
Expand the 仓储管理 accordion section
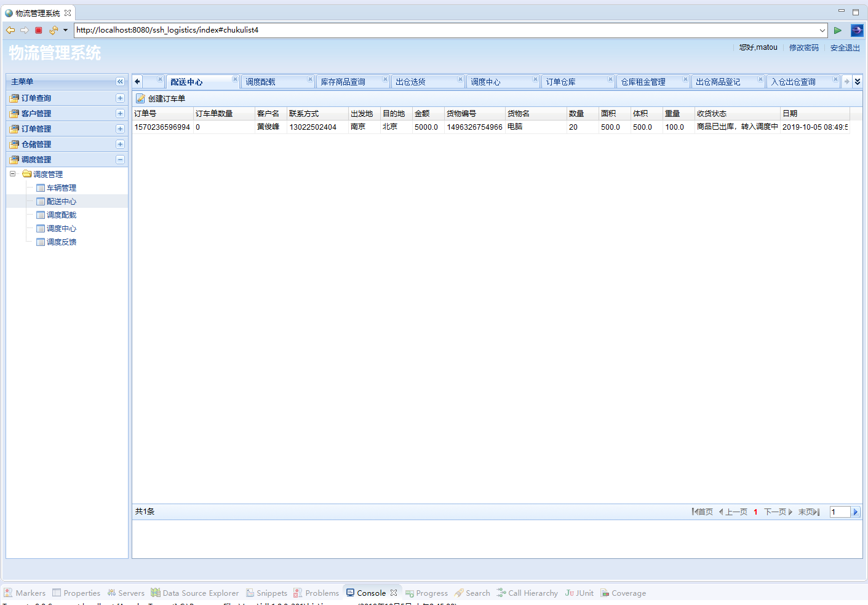(x=120, y=144)
